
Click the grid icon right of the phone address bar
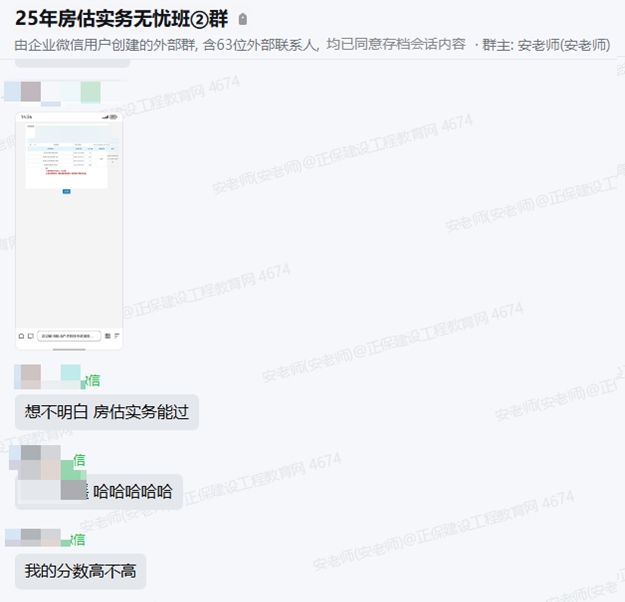tap(108, 336)
